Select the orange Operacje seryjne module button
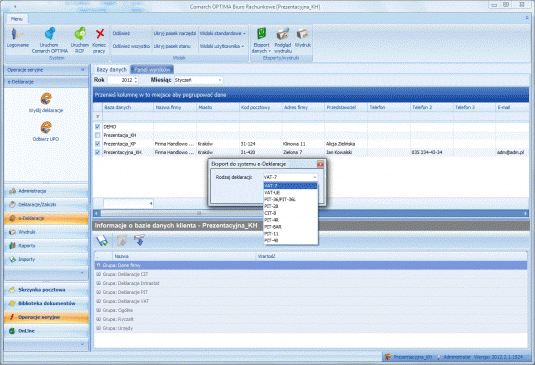 (46, 317)
